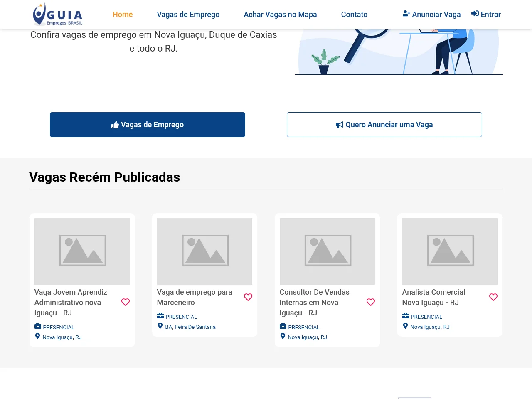Click location pin on Jovem Aprendiz card
Image resolution: width=532 pixels, height=399 pixels.
point(37,336)
